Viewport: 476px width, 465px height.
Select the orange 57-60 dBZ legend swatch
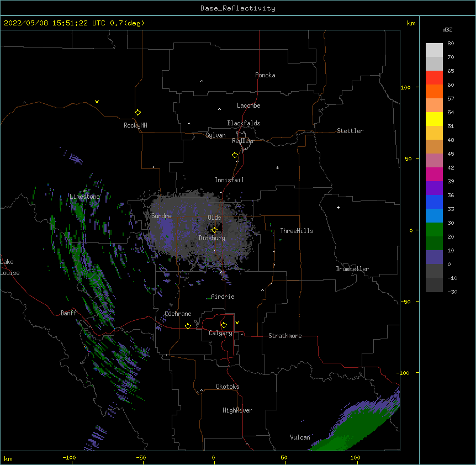(434, 91)
